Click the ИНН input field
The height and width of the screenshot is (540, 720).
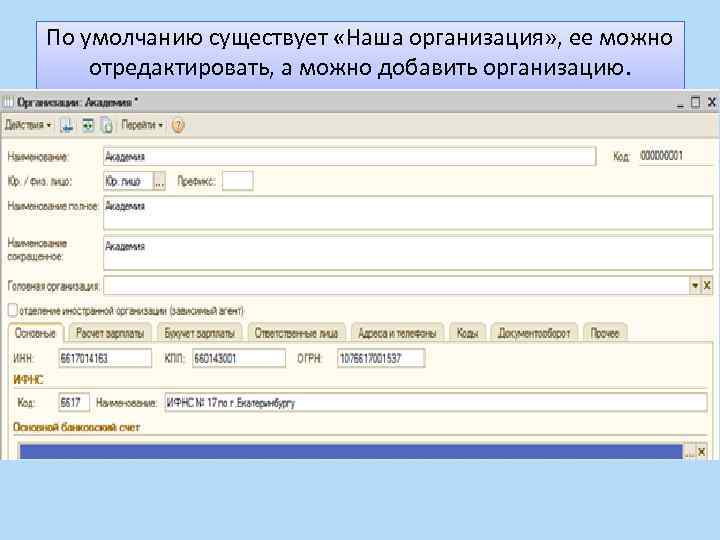(105, 358)
